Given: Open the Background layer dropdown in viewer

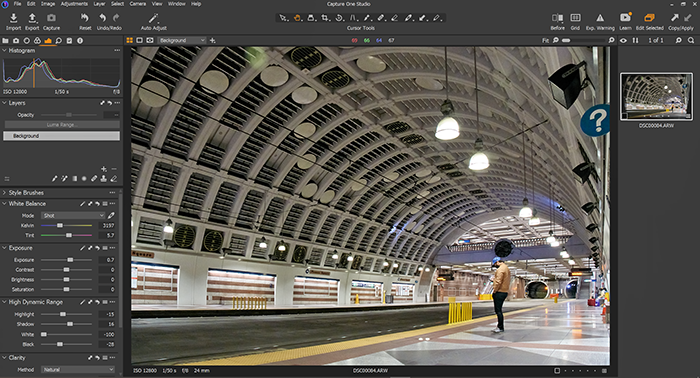Looking at the screenshot, I should pyautogui.click(x=182, y=40).
